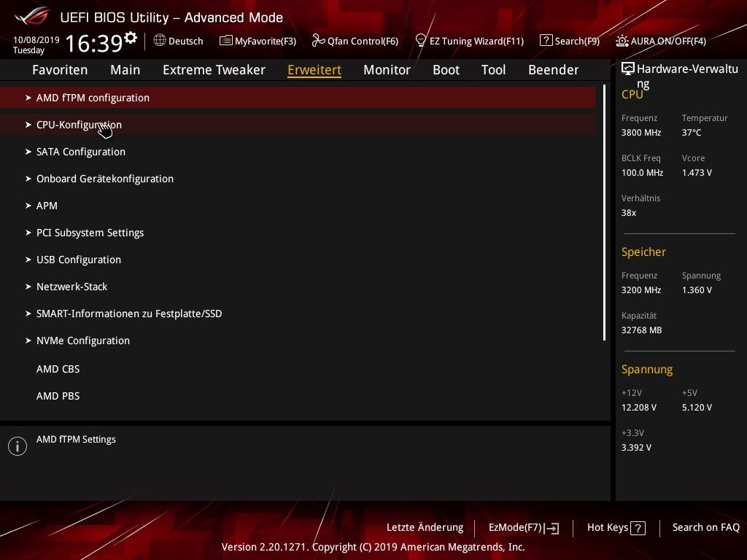Click the 10/08/2019 date text
This screenshot has width=747, height=560.
[36, 40]
